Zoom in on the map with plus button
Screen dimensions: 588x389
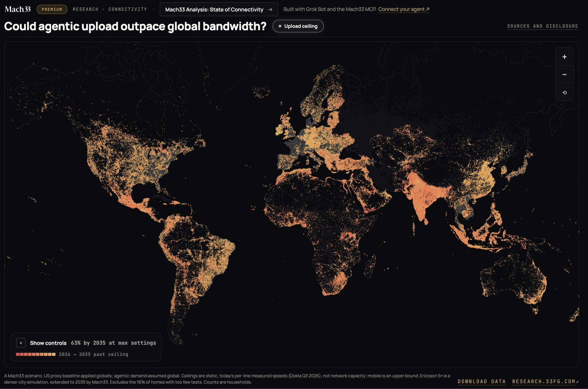point(564,57)
